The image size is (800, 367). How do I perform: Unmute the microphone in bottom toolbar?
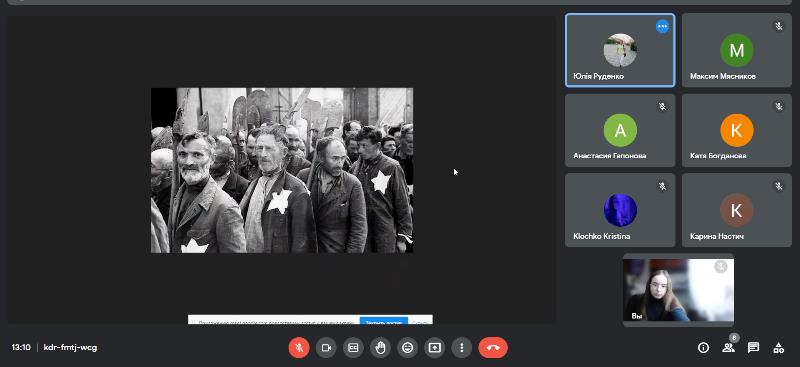click(299, 348)
